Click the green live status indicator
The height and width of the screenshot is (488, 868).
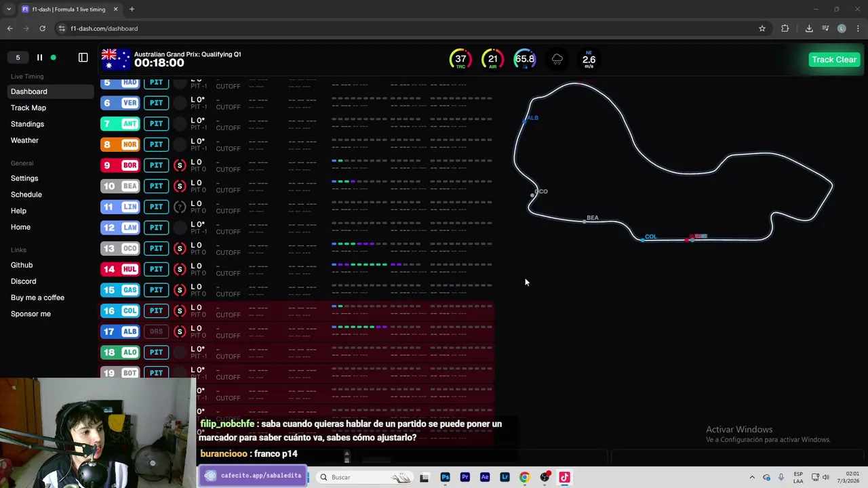click(54, 58)
